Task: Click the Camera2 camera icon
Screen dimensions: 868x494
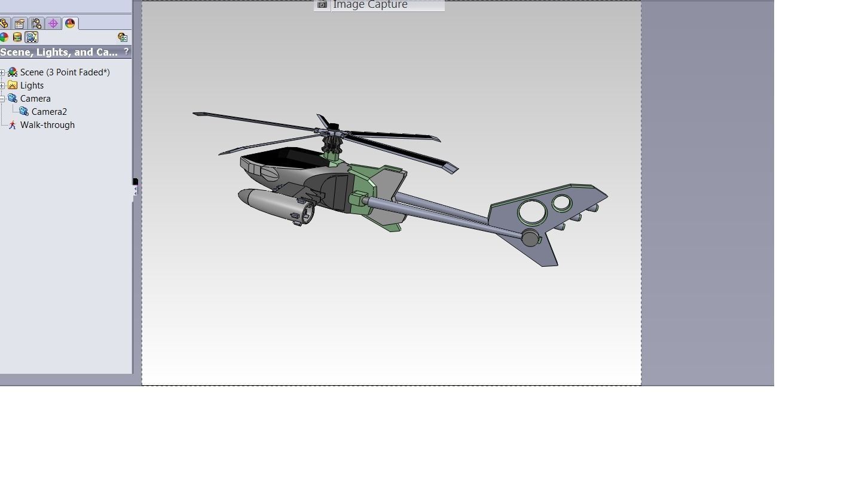Action: pos(24,112)
